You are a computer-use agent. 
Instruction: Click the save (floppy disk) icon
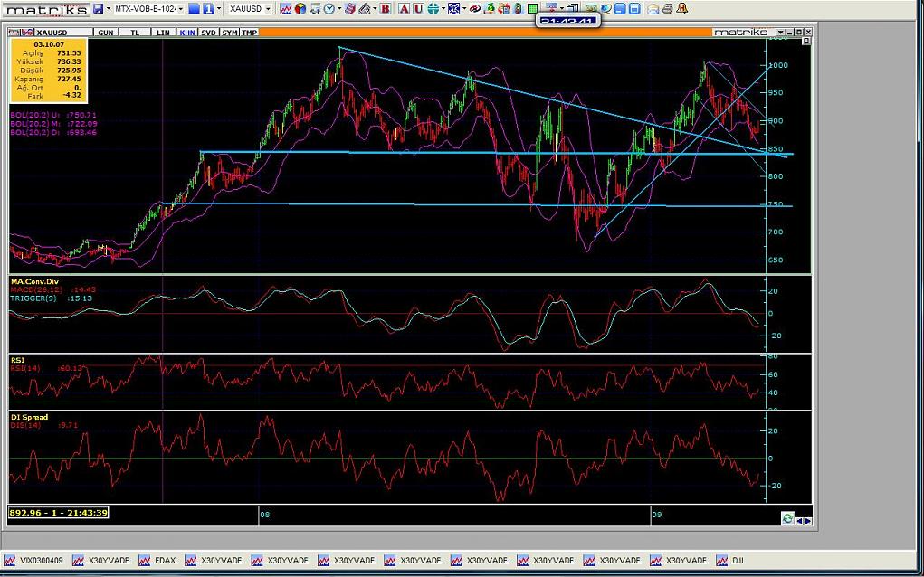[98, 8]
